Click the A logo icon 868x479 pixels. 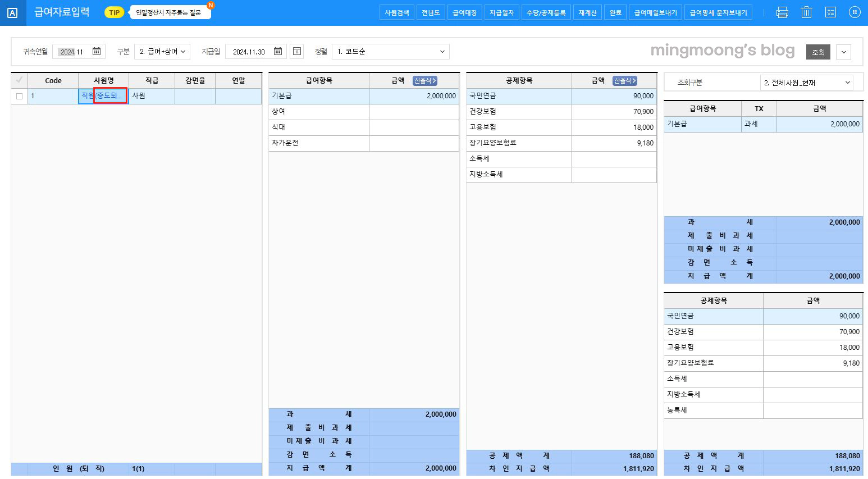[x=12, y=12]
